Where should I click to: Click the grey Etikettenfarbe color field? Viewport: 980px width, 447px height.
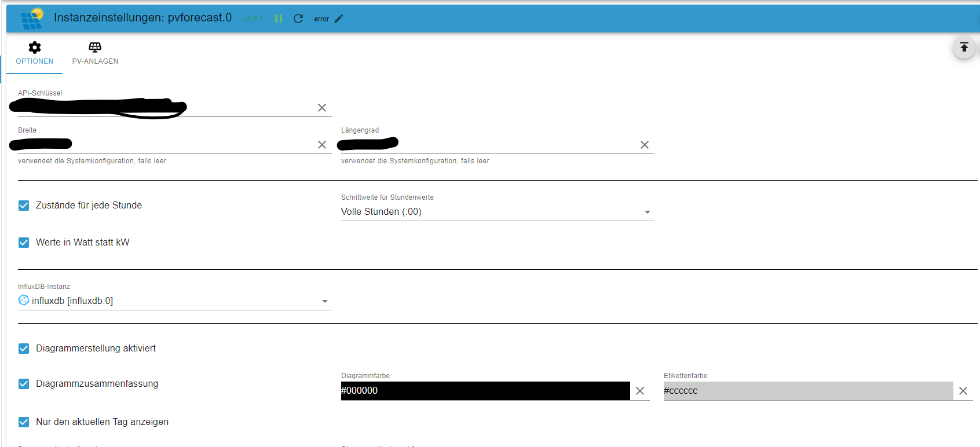(808, 391)
